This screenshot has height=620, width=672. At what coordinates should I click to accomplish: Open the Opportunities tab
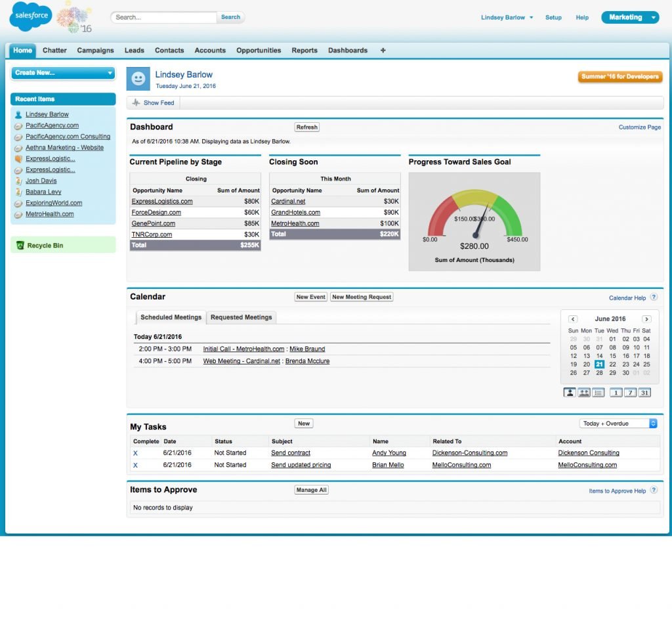[259, 50]
